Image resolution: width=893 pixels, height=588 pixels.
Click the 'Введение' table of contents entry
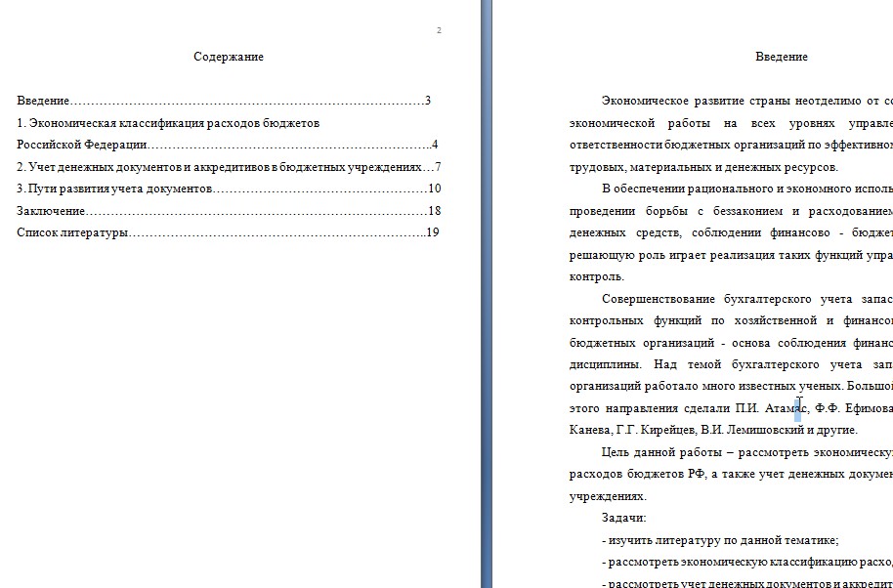click(223, 101)
